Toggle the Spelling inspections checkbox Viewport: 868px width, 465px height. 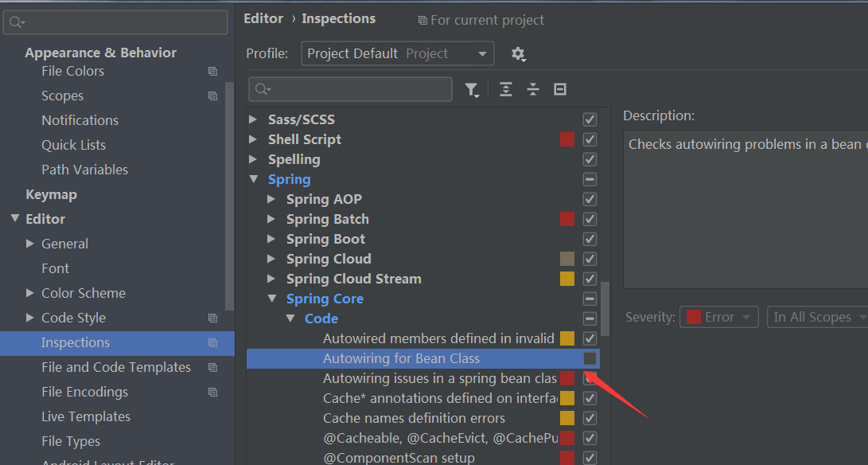coord(590,159)
